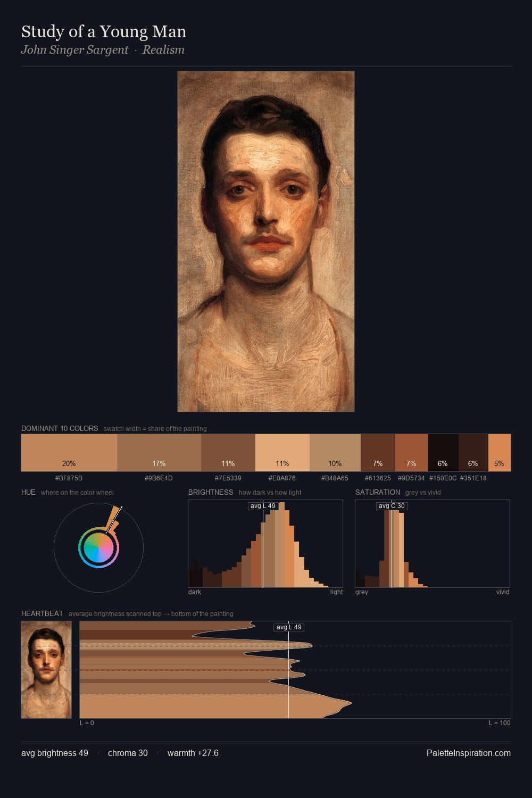Click the L = 0 axis label

87,723
